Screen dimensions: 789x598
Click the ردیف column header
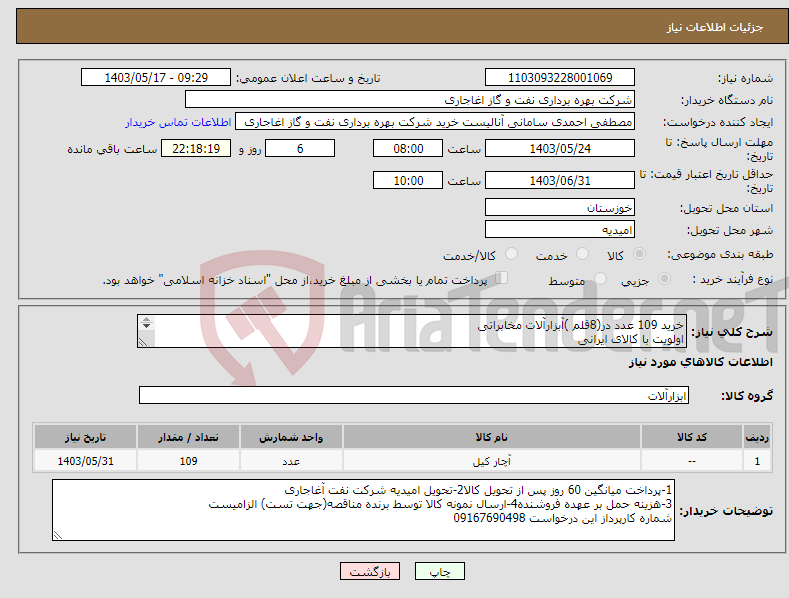click(x=757, y=437)
